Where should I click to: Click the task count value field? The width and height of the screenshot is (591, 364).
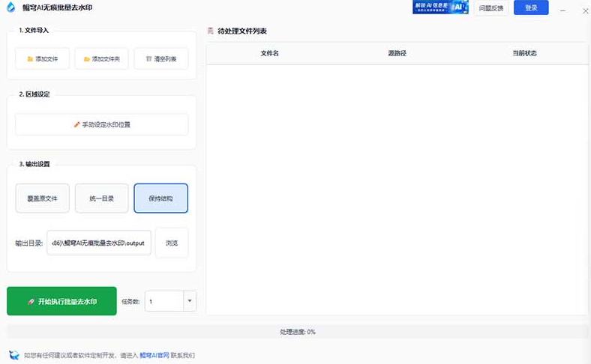point(164,301)
